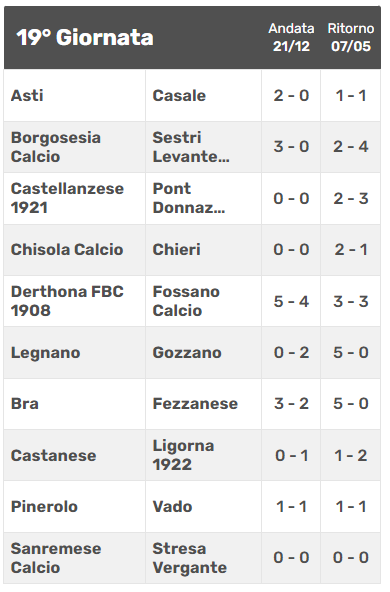Viewport: 390px width, 592px height.
Task: Click the Sestri Levante team name
Action: [x=191, y=147]
